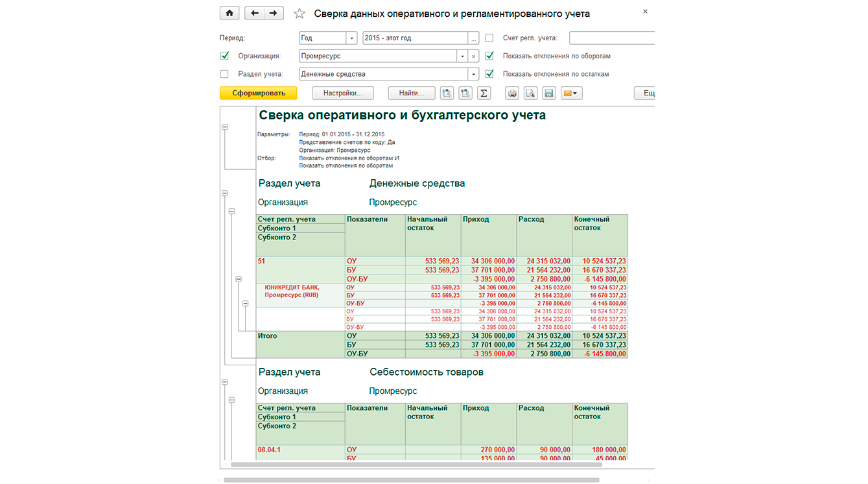The height and width of the screenshot is (484, 868).
Task: Click Себестоимость товаров section heading
Action: pyautogui.click(x=426, y=372)
